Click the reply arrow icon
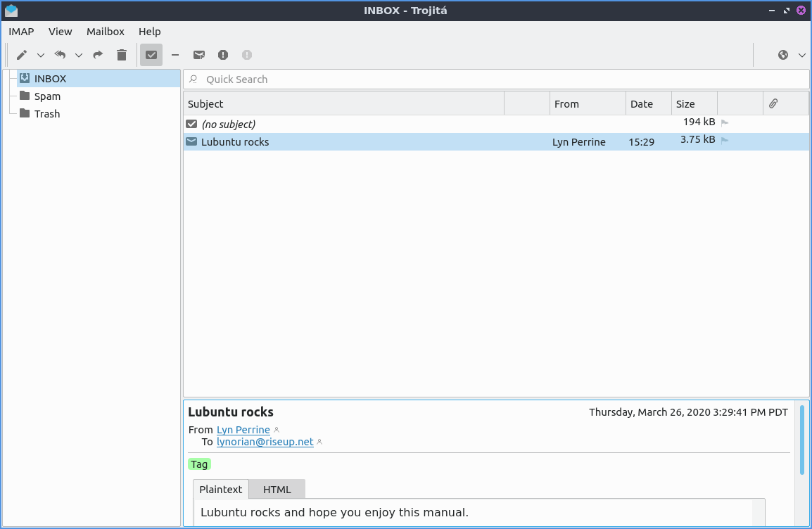This screenshot has height=529, width=812. pos(61,55)
